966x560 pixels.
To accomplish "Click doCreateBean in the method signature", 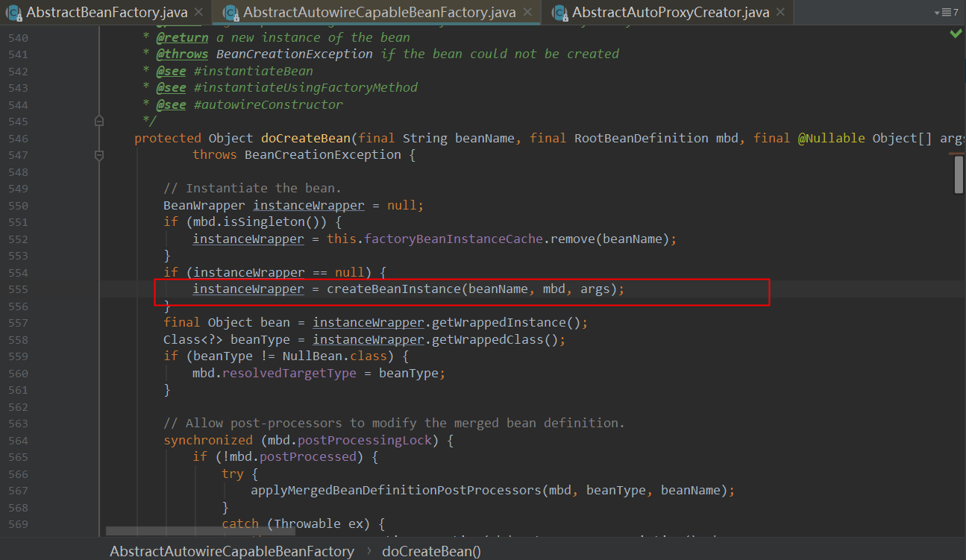I will pyautogui.click(x=305, y=138).
